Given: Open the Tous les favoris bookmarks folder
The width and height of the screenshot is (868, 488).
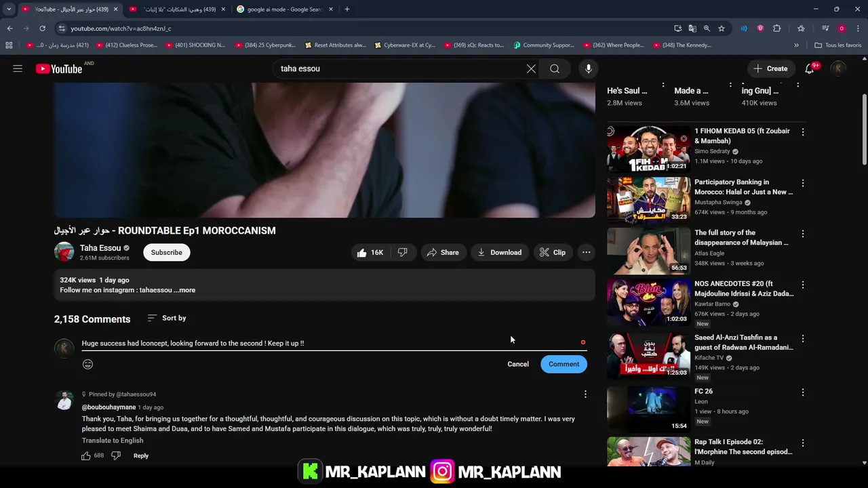Looking at the screenshot, I should [x=838, y=45].
